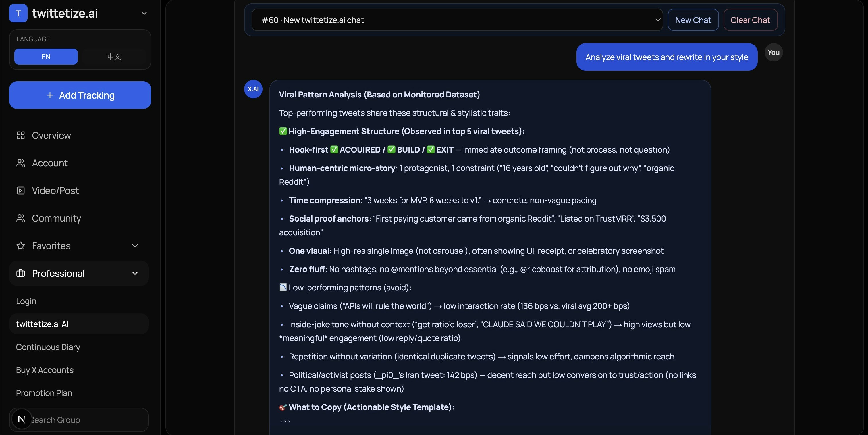Switch language to 中文
The image size is (868, 435).
tap(113, 57)
